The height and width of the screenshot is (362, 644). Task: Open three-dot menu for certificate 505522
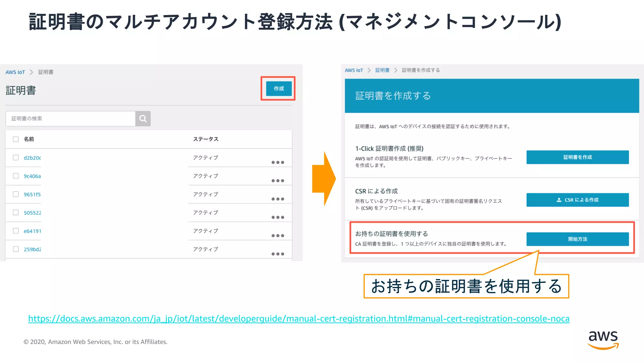(x=278, y=217)
